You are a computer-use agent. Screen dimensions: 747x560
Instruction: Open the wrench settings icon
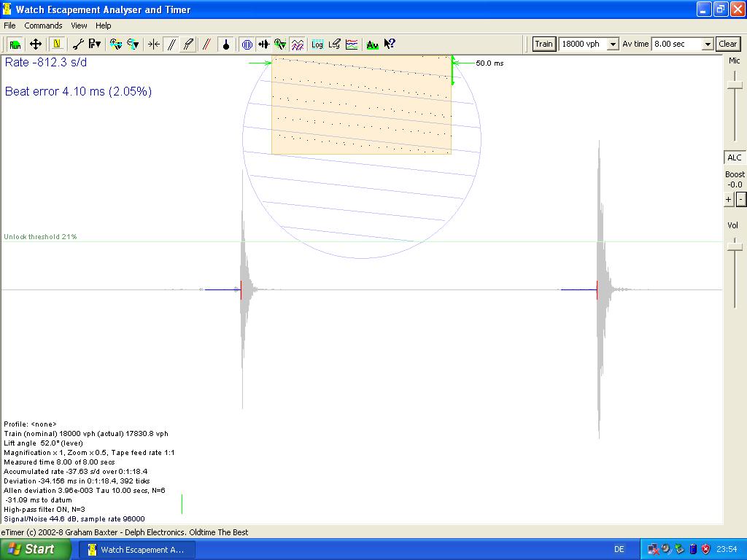click(x=78, y=44)
